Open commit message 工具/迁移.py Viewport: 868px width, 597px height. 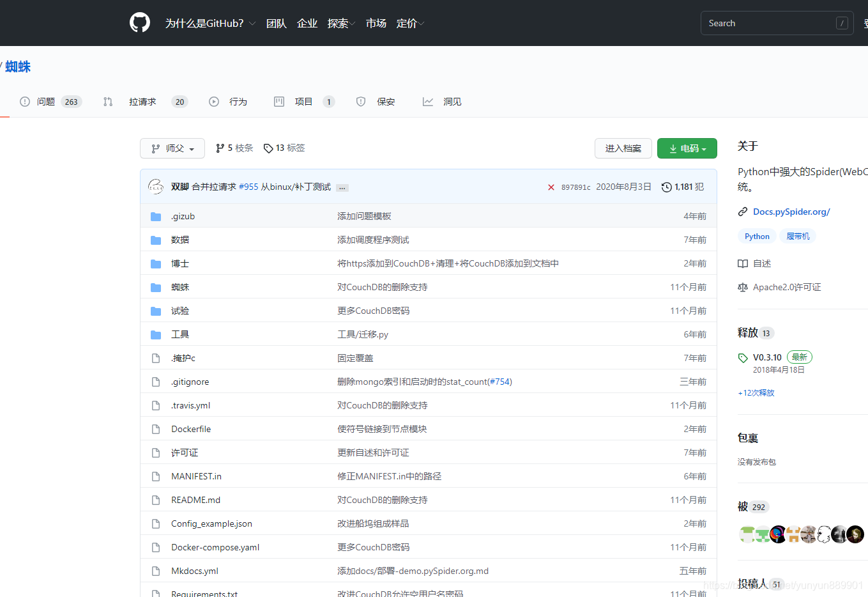tap(363, 335)
